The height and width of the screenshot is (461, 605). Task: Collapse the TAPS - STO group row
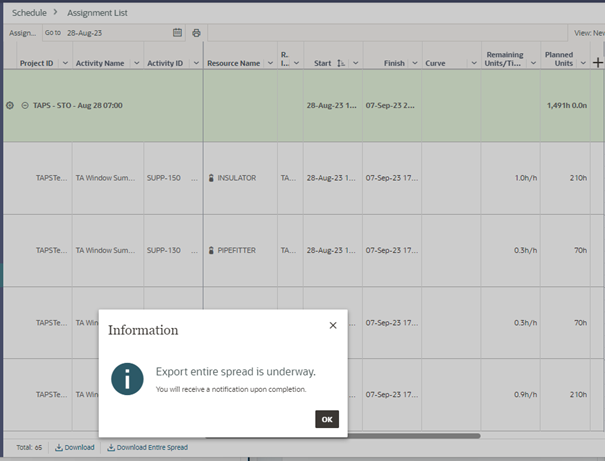click(24, 105)
